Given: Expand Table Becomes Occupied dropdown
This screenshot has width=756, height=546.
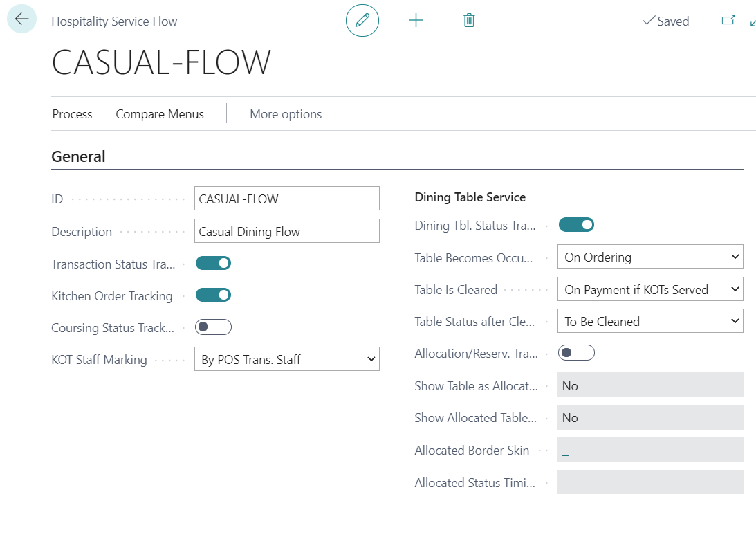Looking at the screenshot, I should click(649, 257).
